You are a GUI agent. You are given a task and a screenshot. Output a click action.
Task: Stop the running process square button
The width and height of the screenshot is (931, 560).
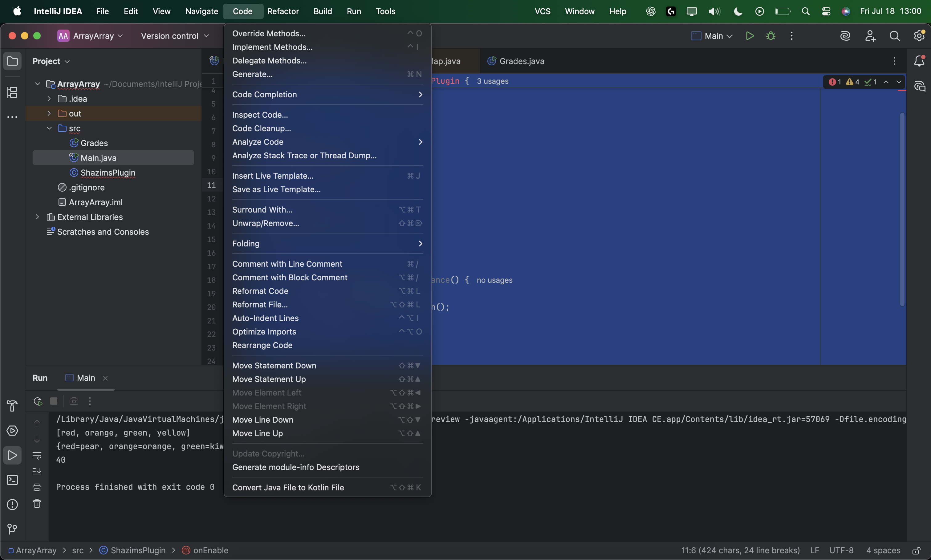[54, 401]
